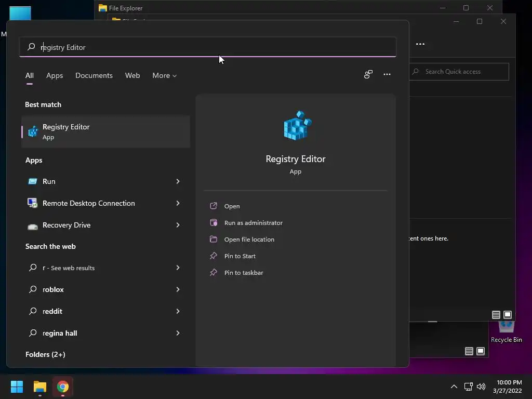The width and height of the screenshot is (532, 399).
Task: Click the clock showing 10:00 PM
Action: (509, 382)
